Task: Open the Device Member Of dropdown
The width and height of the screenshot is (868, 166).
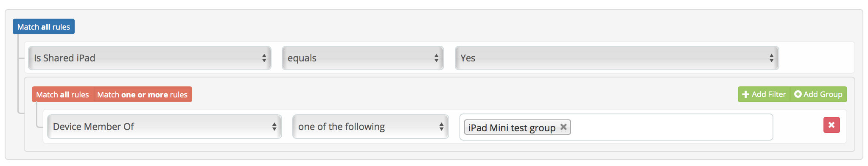Action: tap(164, 127)
